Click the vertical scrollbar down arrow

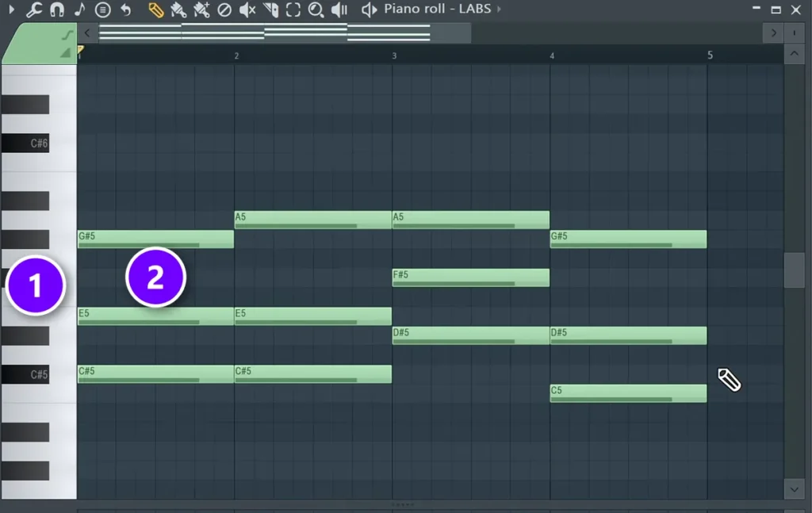click(x=795, y=489)
